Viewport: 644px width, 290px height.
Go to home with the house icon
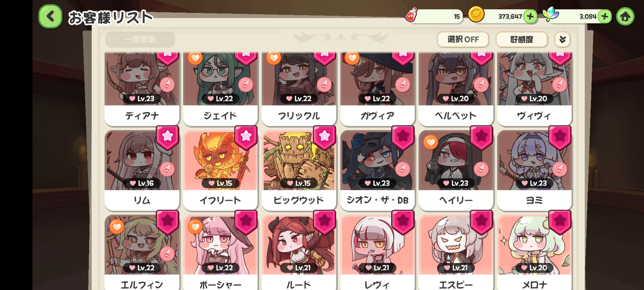point(625,17)
